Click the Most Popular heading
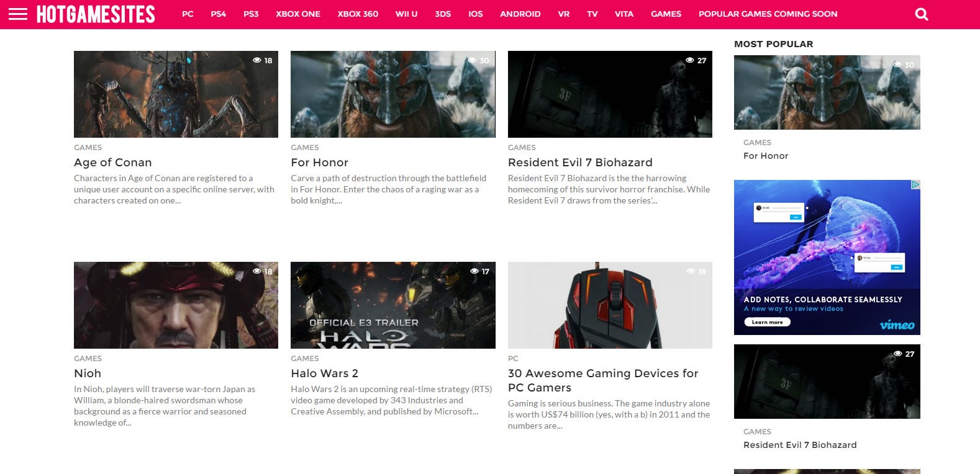 pyautogui.click(x=773, y=44)
